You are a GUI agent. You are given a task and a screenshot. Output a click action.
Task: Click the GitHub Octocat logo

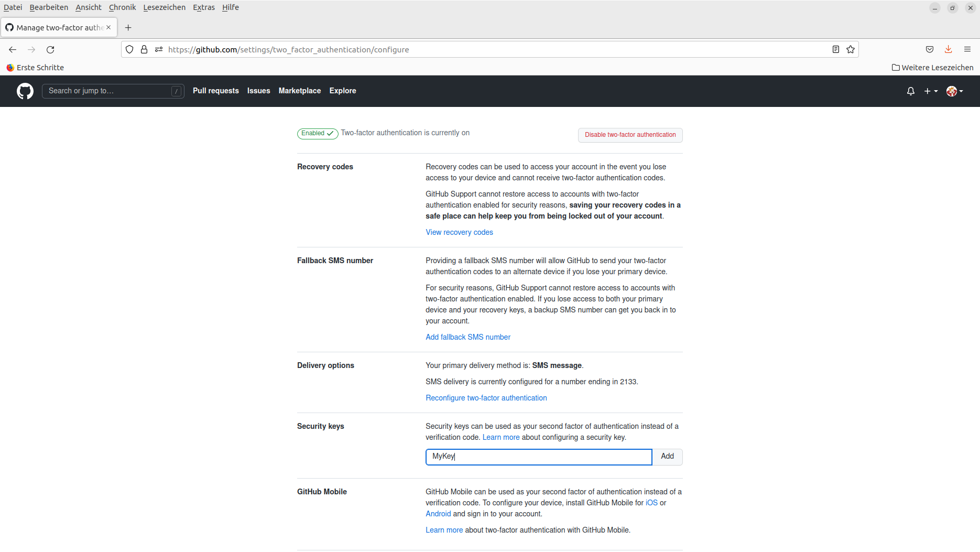point(25,91)
